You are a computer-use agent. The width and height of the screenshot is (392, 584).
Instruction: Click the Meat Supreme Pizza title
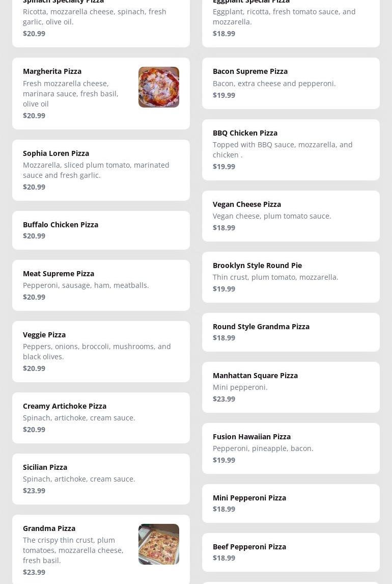(x=59, y=274)
